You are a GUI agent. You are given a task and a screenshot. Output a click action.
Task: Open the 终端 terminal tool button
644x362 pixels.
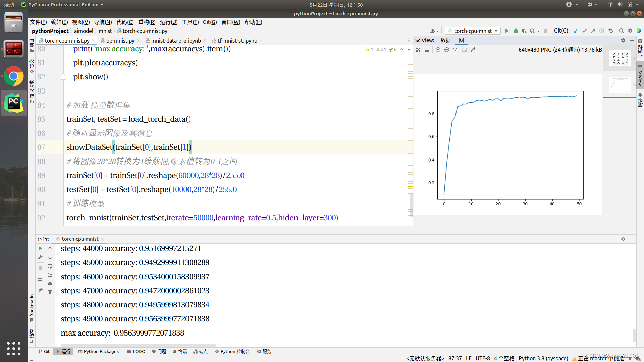pyautogui.click(x=180, y=351)
